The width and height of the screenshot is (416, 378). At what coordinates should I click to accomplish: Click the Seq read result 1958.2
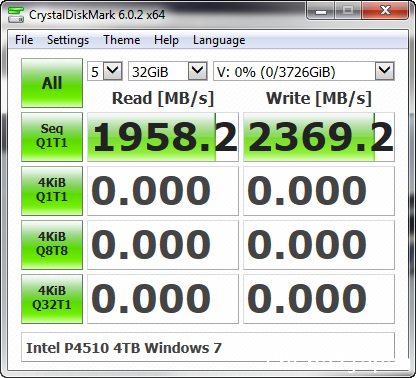[x=163, y=137]
